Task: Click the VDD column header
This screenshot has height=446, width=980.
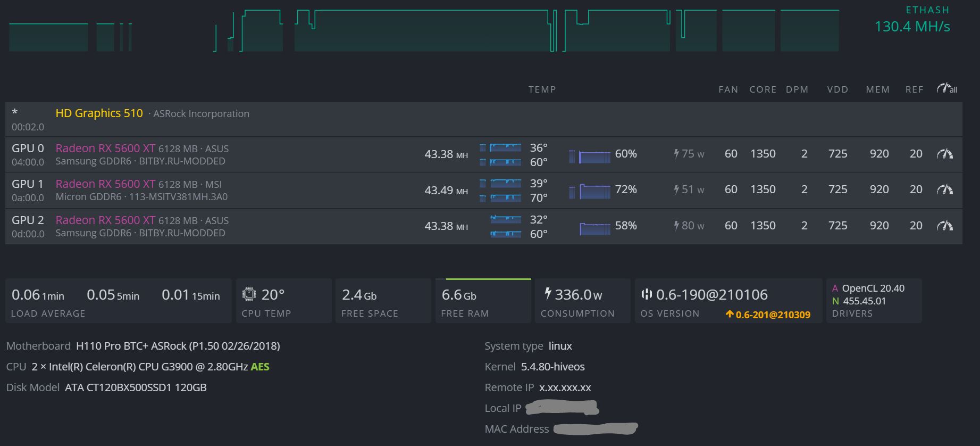Action: point(837,89)
